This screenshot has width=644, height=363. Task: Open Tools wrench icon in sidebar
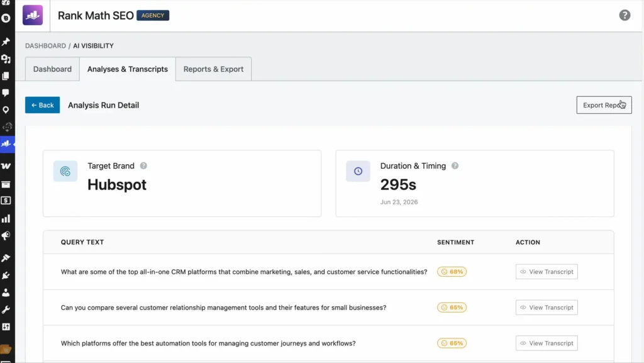click(x=6, y=310)
